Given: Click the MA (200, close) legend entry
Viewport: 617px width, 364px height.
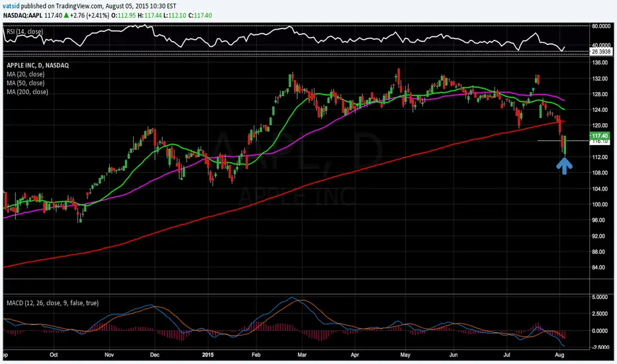Looking at the screenshot, I should [27, 92].
